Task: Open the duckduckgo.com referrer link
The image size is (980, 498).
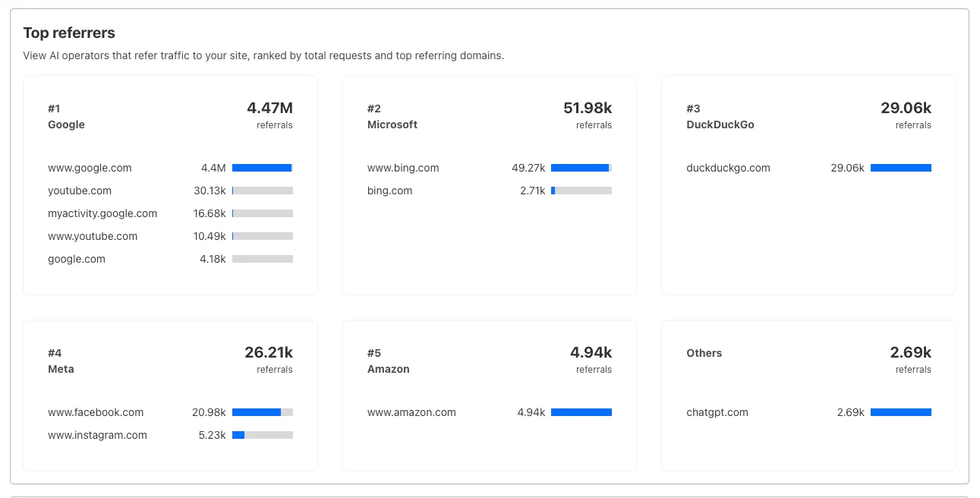Action: click(727, 168)
